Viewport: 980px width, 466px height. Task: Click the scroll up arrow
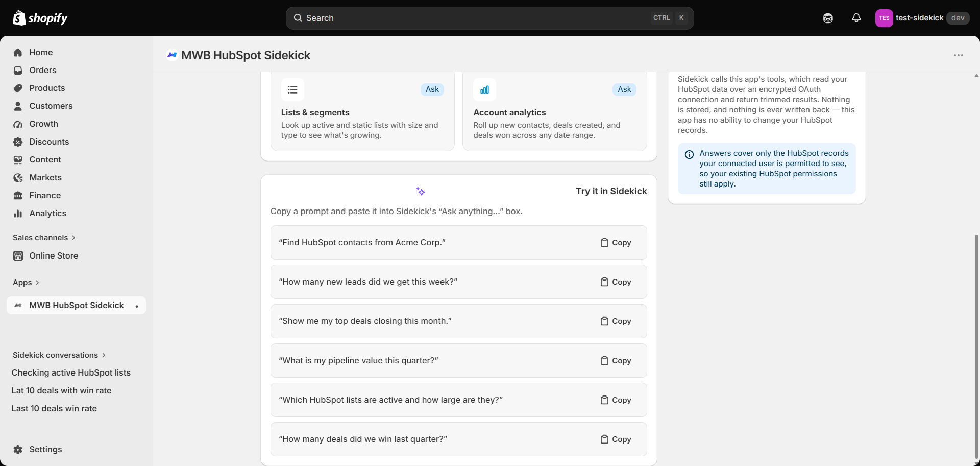click(x=976, y=76)
